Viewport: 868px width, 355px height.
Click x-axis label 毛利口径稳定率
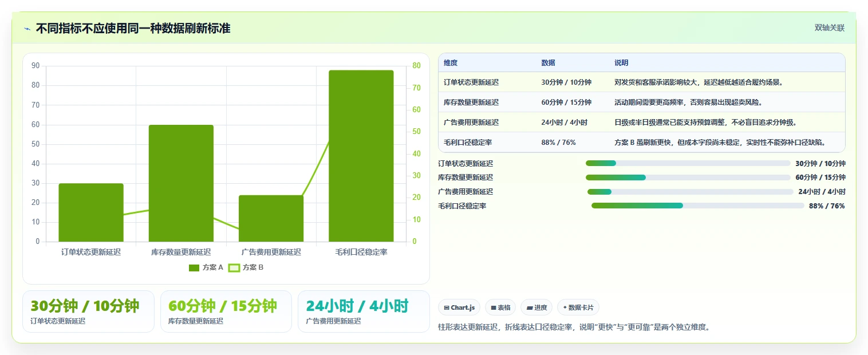tap(361, 252)
